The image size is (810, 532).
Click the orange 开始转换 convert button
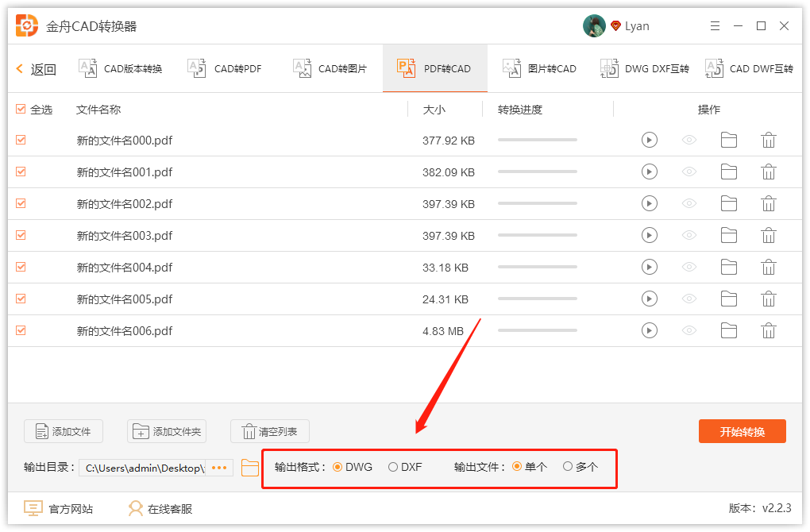742,431
